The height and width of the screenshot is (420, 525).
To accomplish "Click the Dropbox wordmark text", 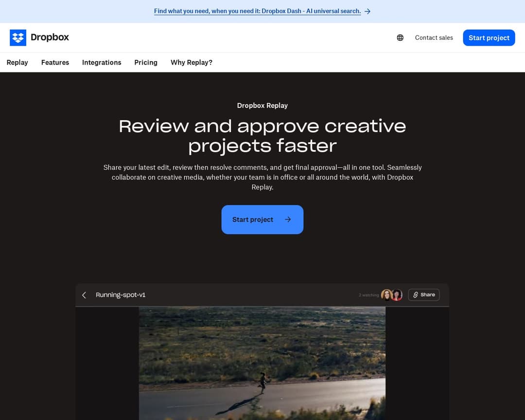I will 50,37.
